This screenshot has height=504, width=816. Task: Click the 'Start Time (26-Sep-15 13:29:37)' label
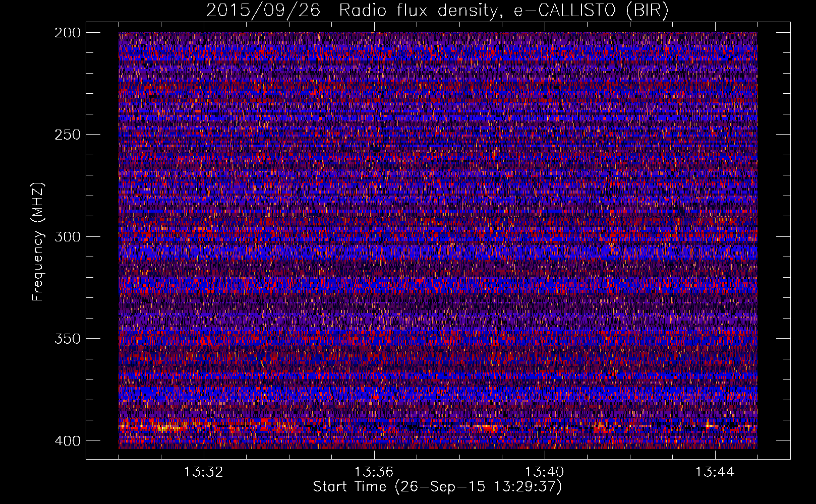(x=437, y=487)
